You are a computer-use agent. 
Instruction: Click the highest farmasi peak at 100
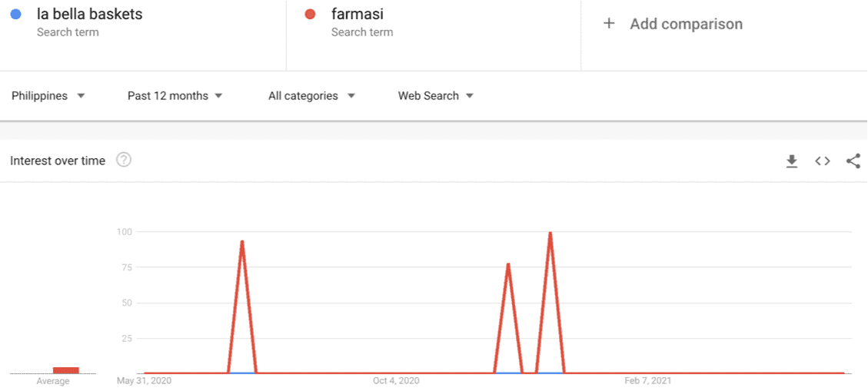click(550, 233)
